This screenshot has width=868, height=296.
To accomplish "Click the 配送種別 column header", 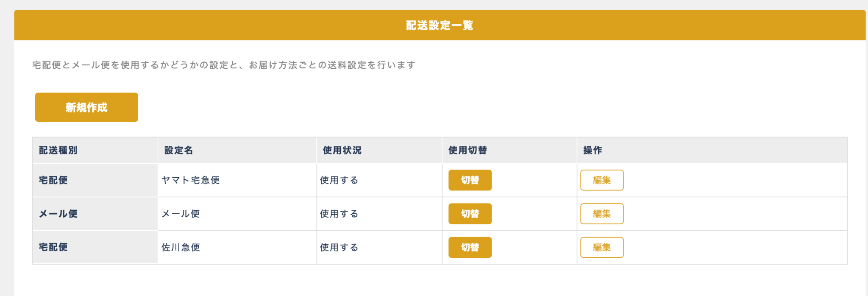I will coord(58,151).
